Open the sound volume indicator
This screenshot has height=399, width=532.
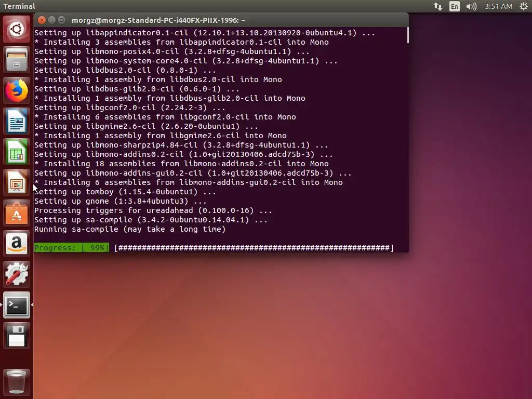tap(471, 6)
